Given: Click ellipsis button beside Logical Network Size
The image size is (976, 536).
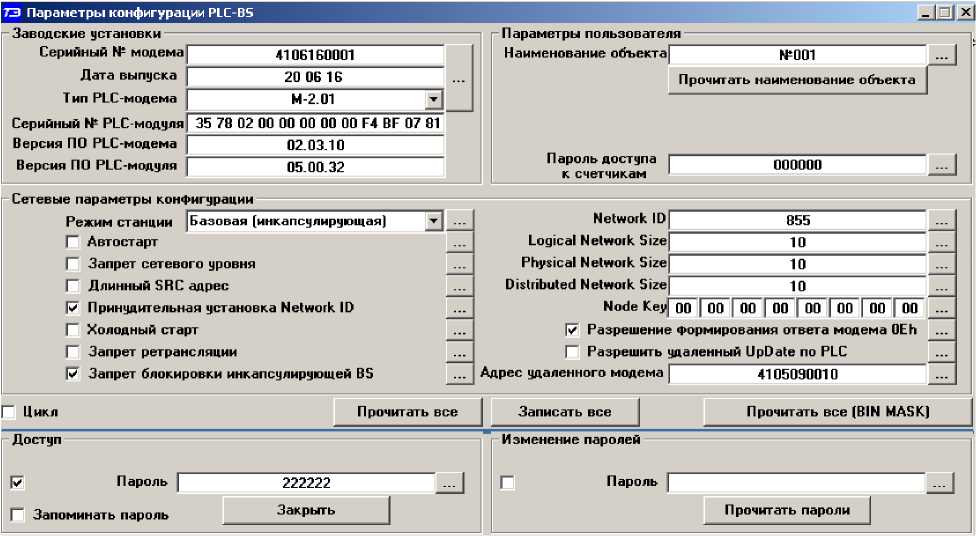Looking at the screenshot, I should [x=941, y=242].
